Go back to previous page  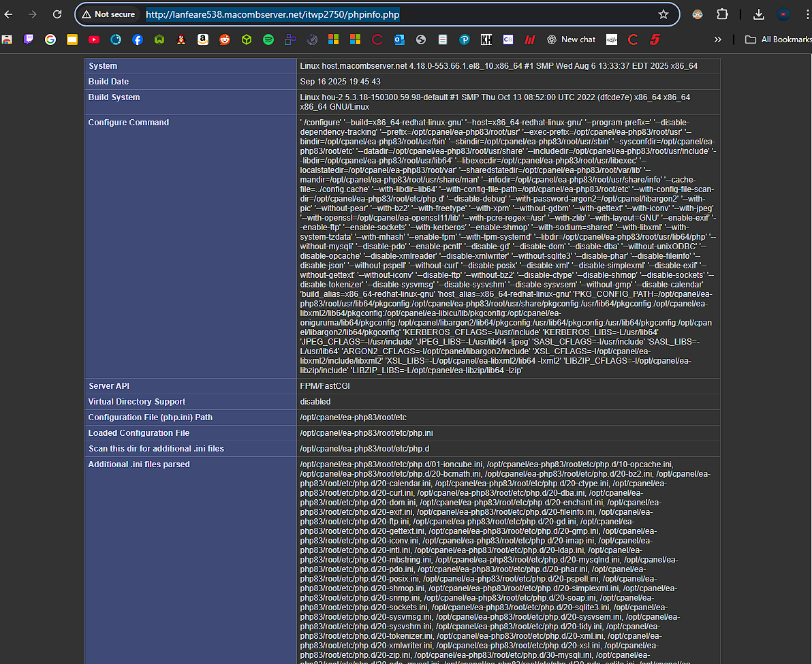coord(10,14)
